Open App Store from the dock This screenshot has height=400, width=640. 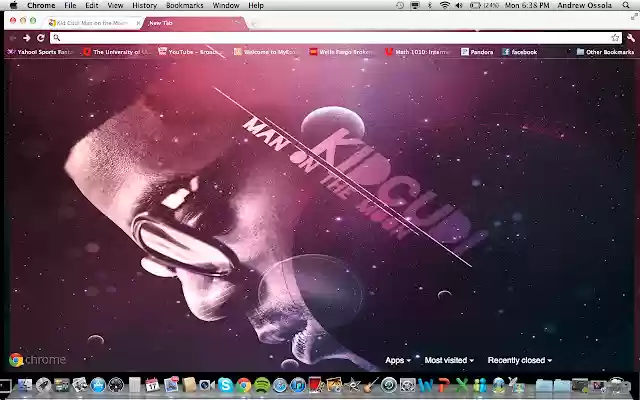(x=98, y=385)
